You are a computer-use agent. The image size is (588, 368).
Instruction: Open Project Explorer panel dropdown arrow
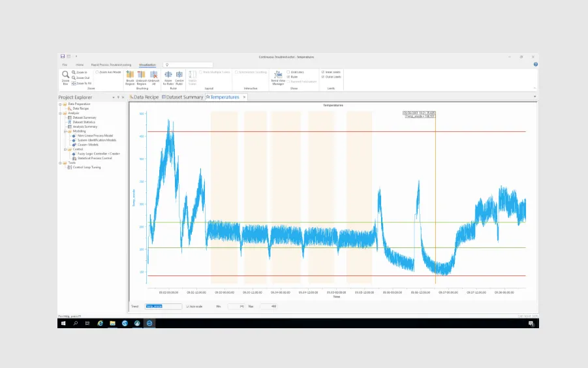point(114,97)
